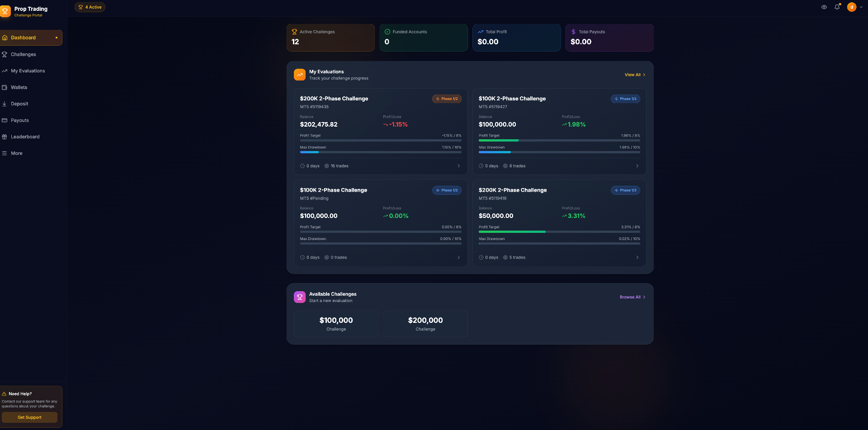The image size is (868, 430).
Task: Select the $200,000 Challenge card
Action: pos(425,324)
